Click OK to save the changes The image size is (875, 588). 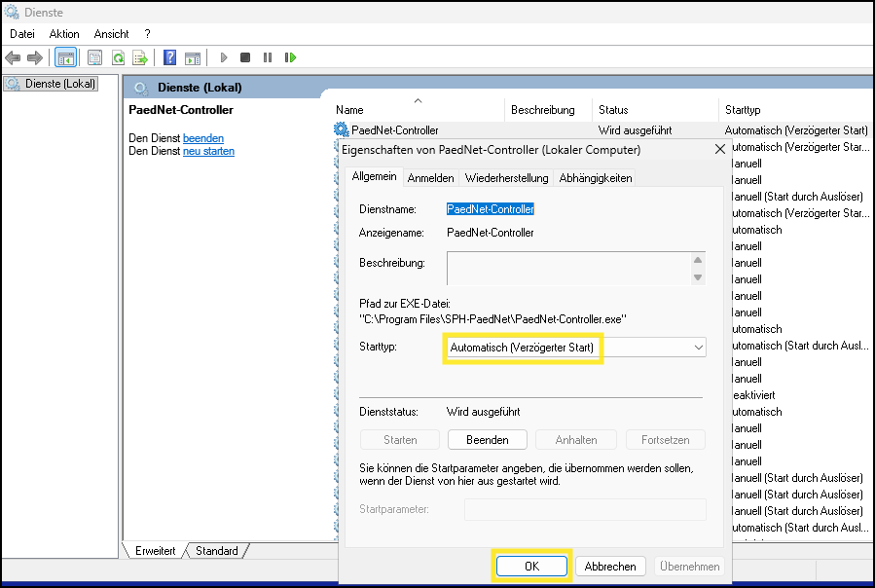(x=531, y=566)
